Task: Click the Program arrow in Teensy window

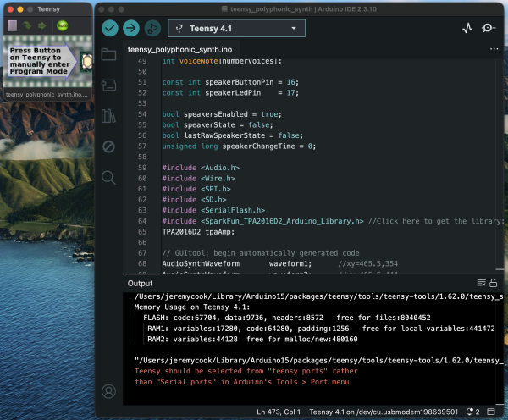Action: coord(27,25)
